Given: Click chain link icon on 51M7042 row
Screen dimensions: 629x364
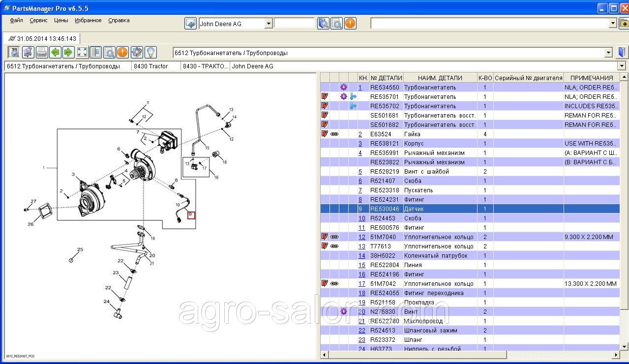Looking at the screenshot, I should pos(334,284).
